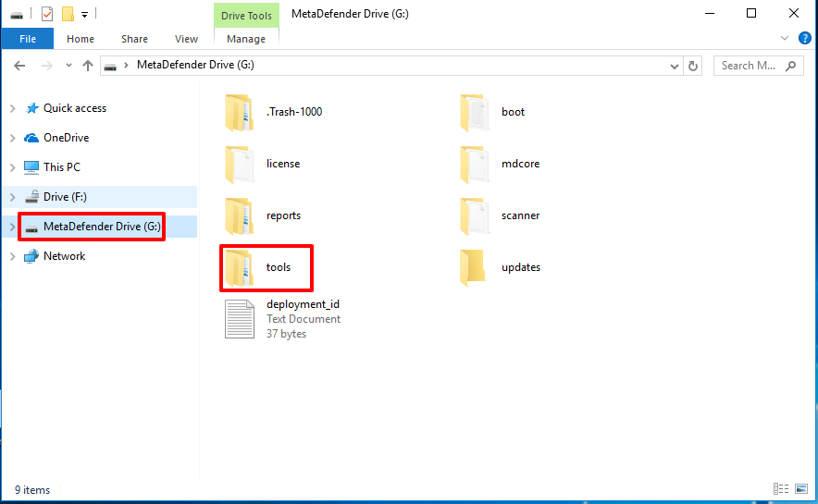Click the license folder name
The width and height of the screenshot is (818, 504).
(283, 164)
